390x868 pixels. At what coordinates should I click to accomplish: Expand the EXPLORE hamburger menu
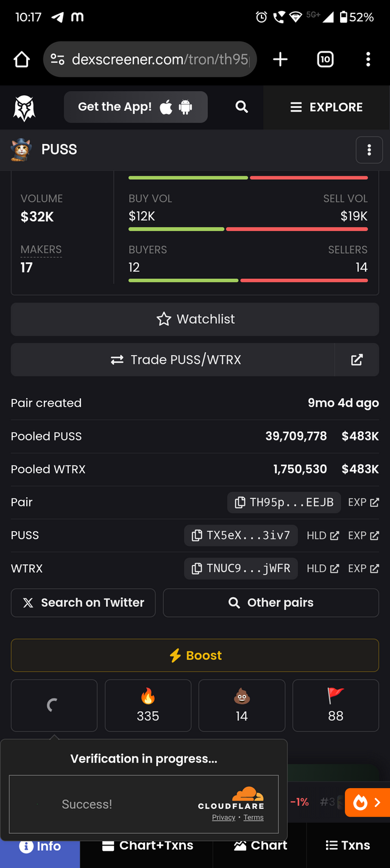point(327,107)
